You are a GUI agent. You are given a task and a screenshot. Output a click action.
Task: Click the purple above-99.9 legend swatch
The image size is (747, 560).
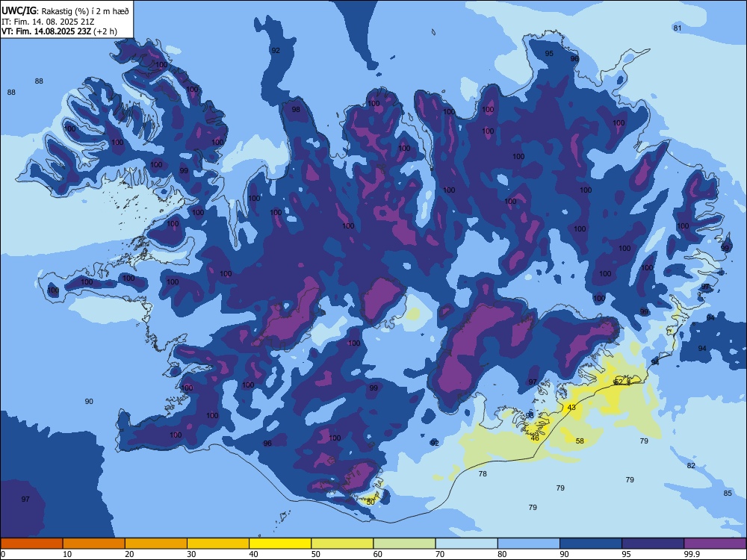point(715,544)
